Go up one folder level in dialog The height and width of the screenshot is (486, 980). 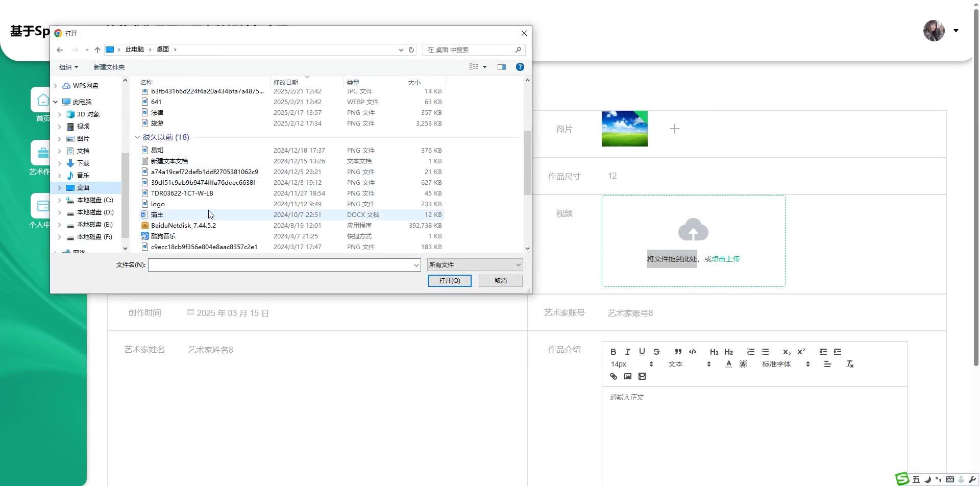(x=97, y=50)
